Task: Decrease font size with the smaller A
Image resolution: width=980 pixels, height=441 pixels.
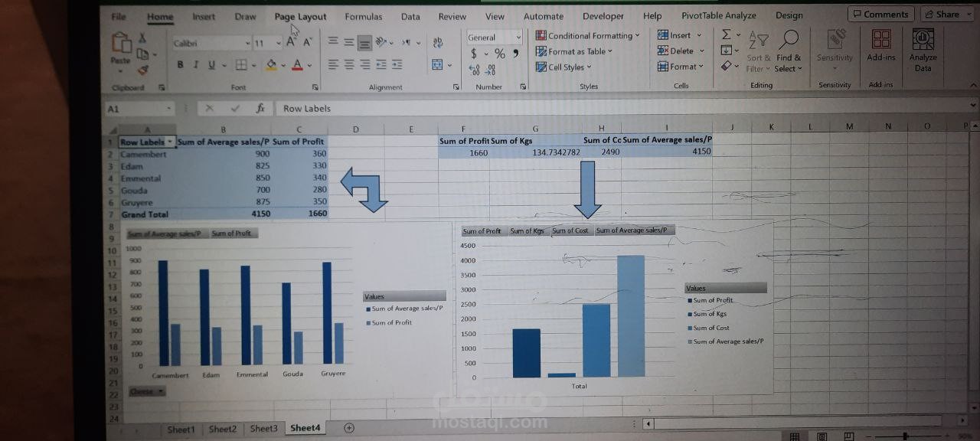Action: point(306,43)
